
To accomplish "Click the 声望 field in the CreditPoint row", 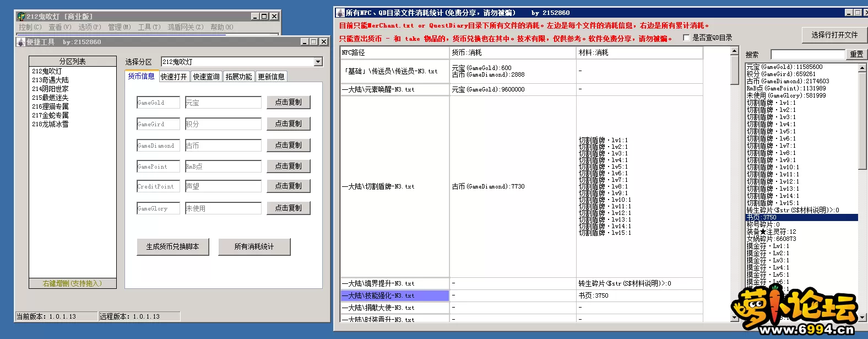I will click(x=223, y=187).
